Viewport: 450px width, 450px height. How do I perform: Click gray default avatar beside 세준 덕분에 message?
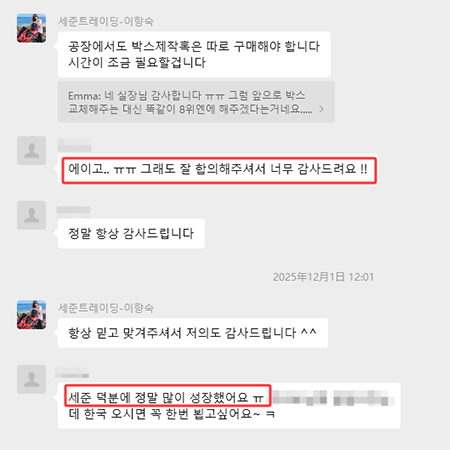pos(31,379)
